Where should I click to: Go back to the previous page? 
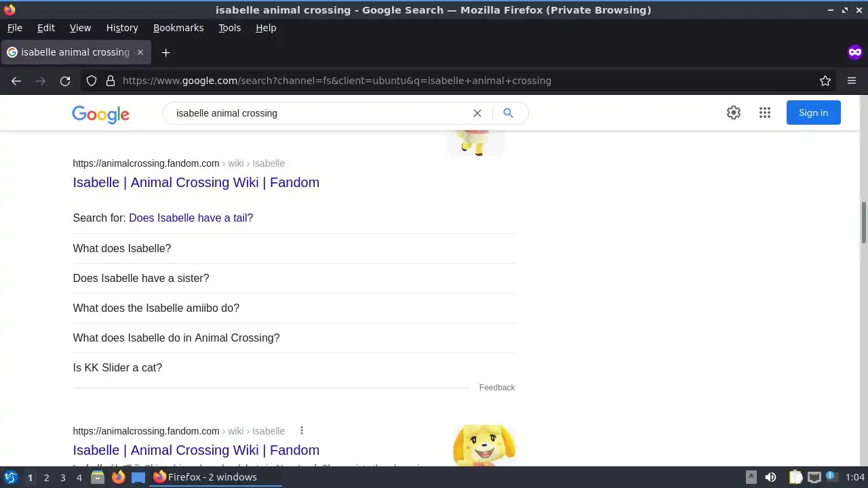[16, 81]
